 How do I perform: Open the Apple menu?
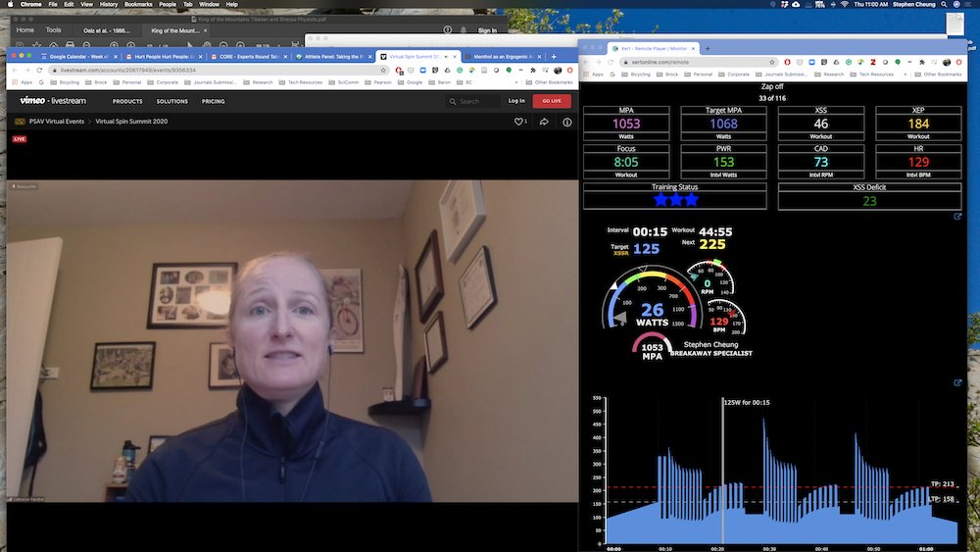coord(10,4)
